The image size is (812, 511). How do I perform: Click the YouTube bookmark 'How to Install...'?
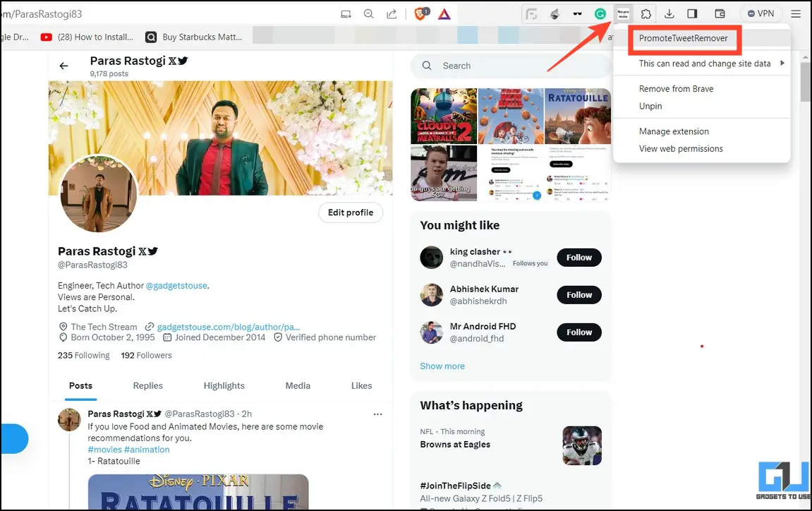(x=87, y=37)
